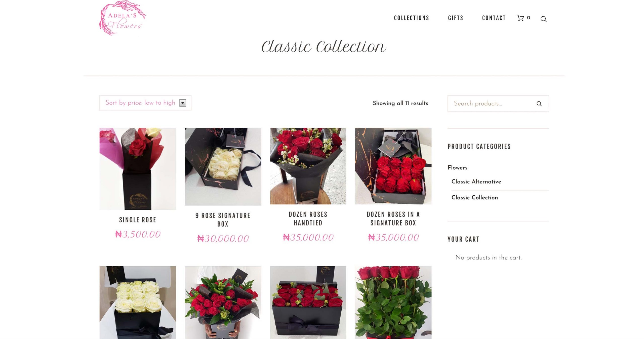This screenshot has height=339, width=644.
Task: Select the Flowers product category
Action: point(457,168)
